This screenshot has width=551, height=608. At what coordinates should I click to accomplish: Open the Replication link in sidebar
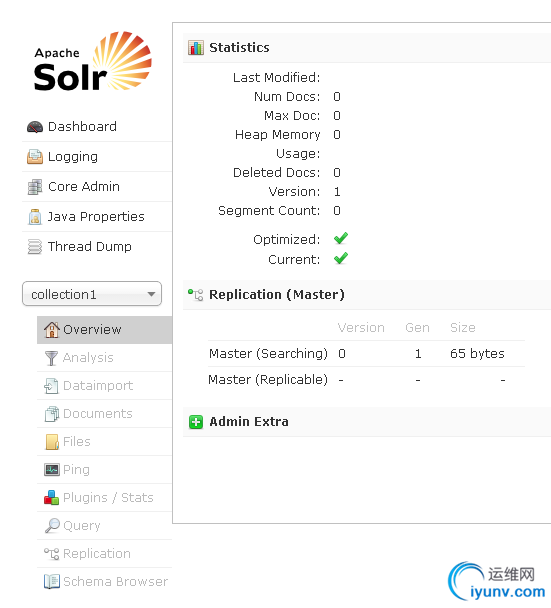coord(104,554)
